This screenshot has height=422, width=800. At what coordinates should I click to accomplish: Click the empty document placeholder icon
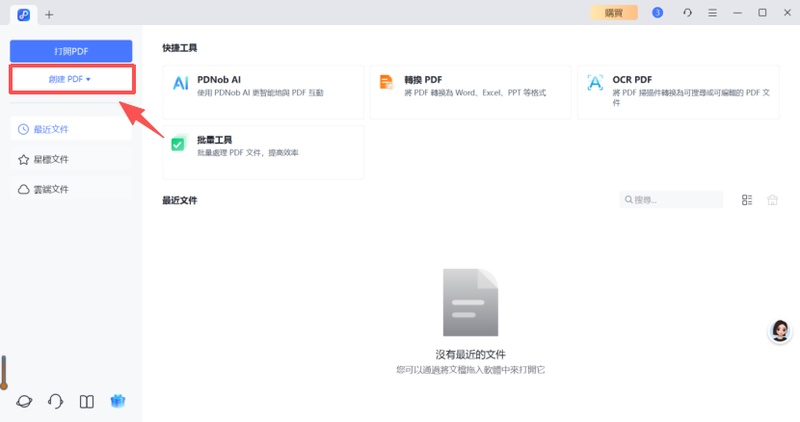pyautogui.click(x=470, y=302)
